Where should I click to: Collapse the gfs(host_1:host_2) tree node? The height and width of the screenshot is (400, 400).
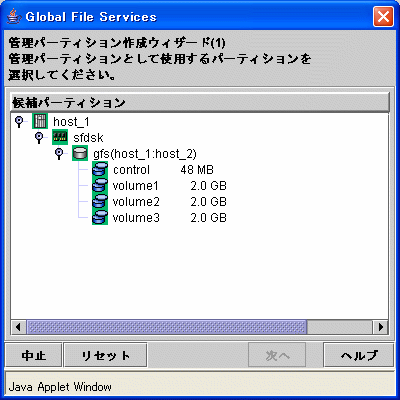59,153
